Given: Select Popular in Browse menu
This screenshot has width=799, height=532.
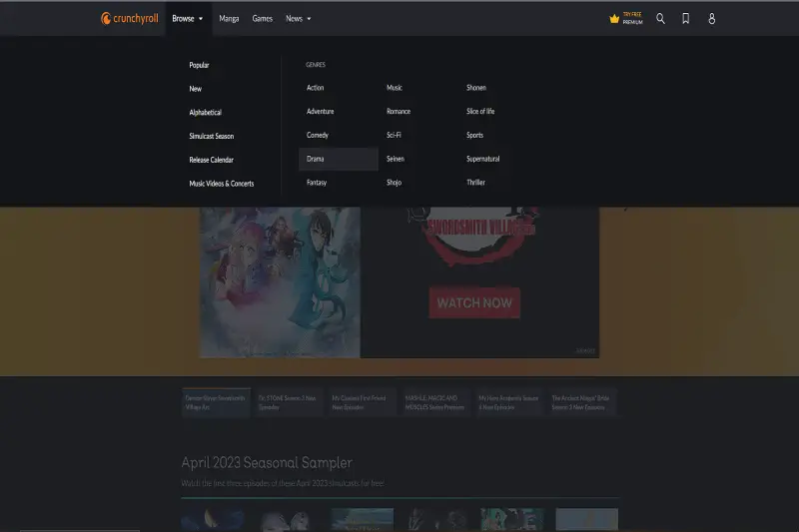Looking at the screenshot, I should click(199, 65).
